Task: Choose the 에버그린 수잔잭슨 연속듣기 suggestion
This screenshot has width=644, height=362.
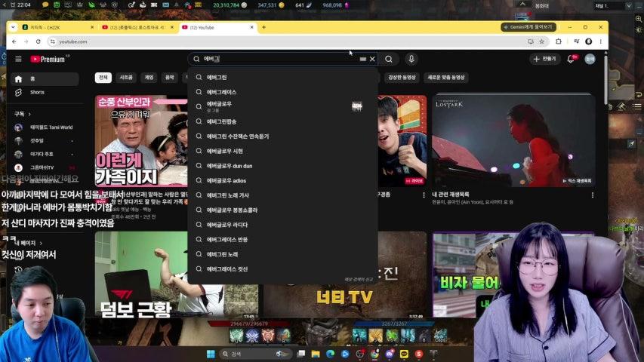Action: (x=283, y=137)
